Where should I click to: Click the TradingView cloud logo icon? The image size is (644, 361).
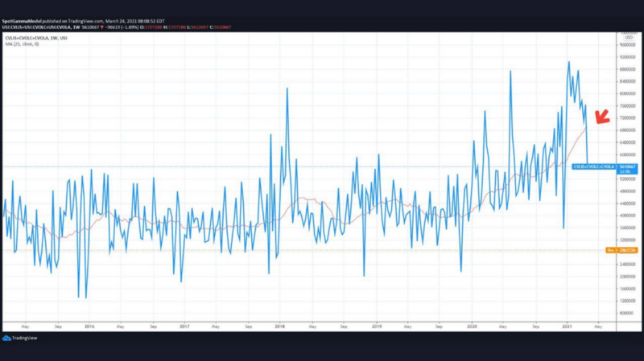point(7,338)
